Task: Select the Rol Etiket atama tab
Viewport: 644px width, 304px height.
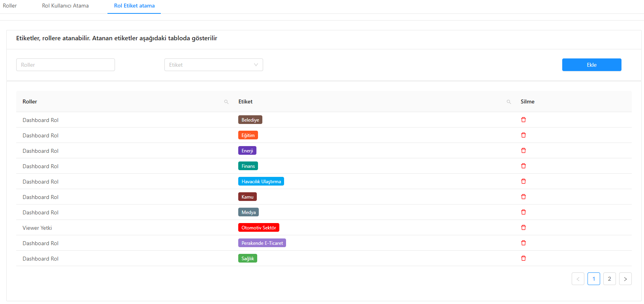Action: [x=134, y=6]
